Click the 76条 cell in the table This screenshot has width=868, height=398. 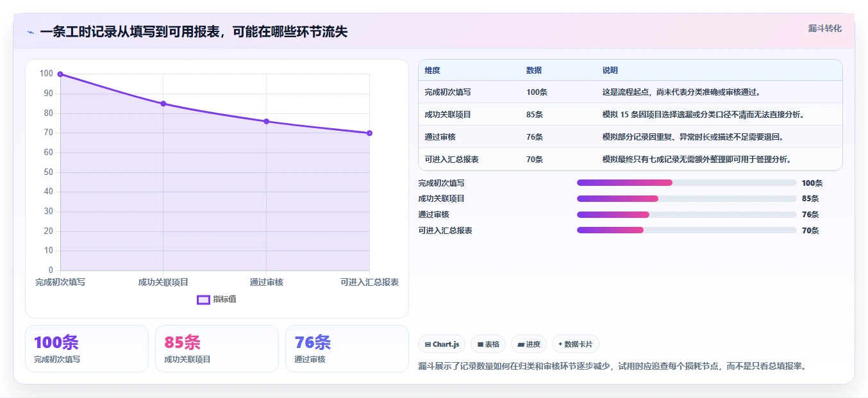(535, 137)
